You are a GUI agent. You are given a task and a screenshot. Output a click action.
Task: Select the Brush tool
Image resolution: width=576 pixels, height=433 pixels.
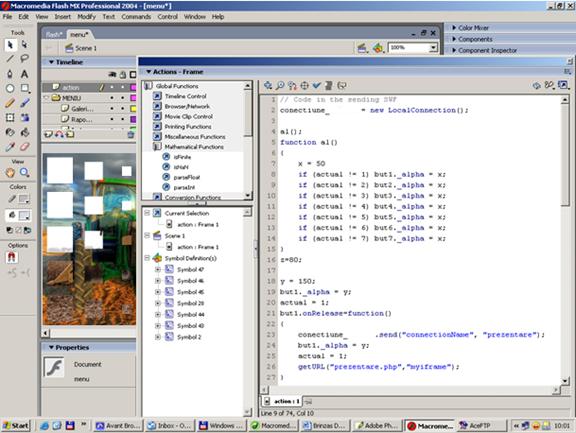click(x=25, y=103)
